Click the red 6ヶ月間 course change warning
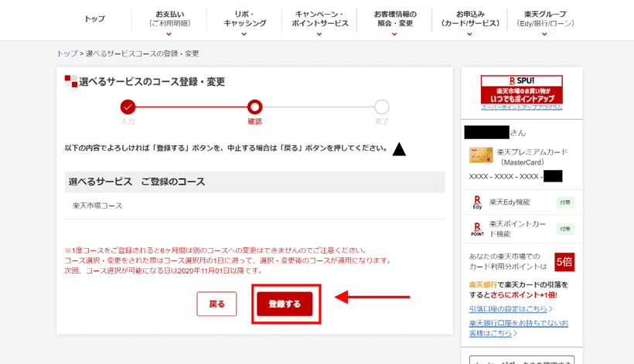This screenshot has width=634, height=364. coord(216,250)
